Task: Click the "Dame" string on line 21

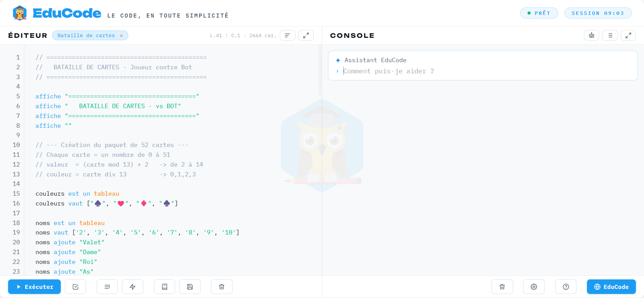Action: pos(90,252)
